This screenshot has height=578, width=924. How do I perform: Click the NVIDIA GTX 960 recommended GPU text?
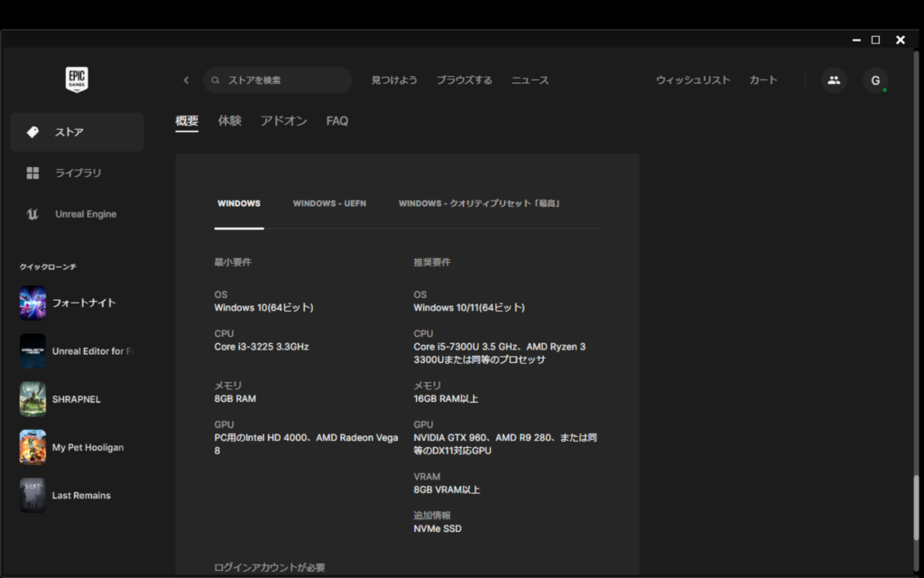coord(505,444)
